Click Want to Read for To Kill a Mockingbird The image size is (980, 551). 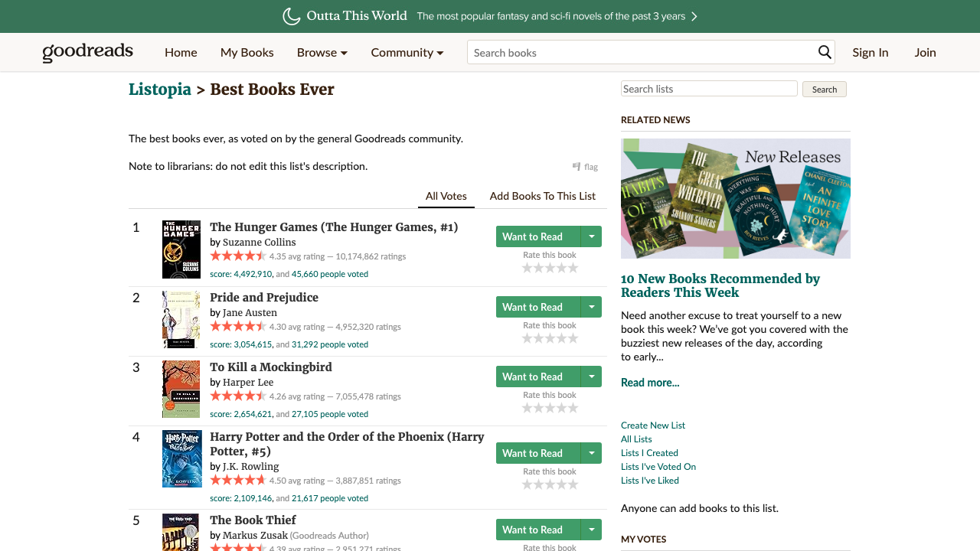[x=538, y=377]
